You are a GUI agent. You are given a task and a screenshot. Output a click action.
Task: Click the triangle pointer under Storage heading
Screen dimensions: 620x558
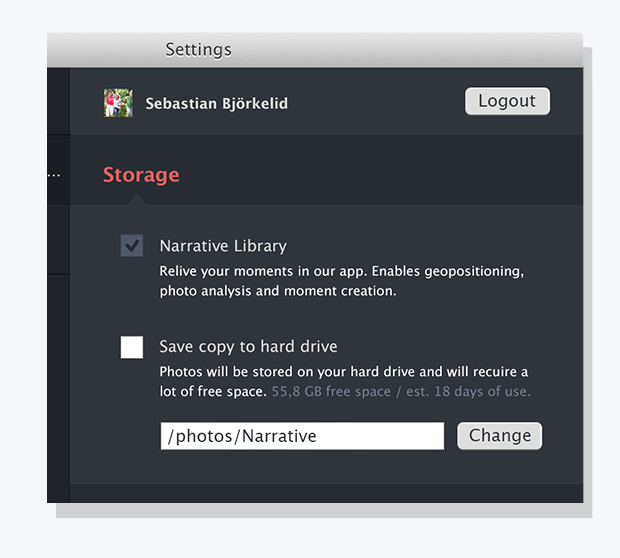[x=137, y=200]
